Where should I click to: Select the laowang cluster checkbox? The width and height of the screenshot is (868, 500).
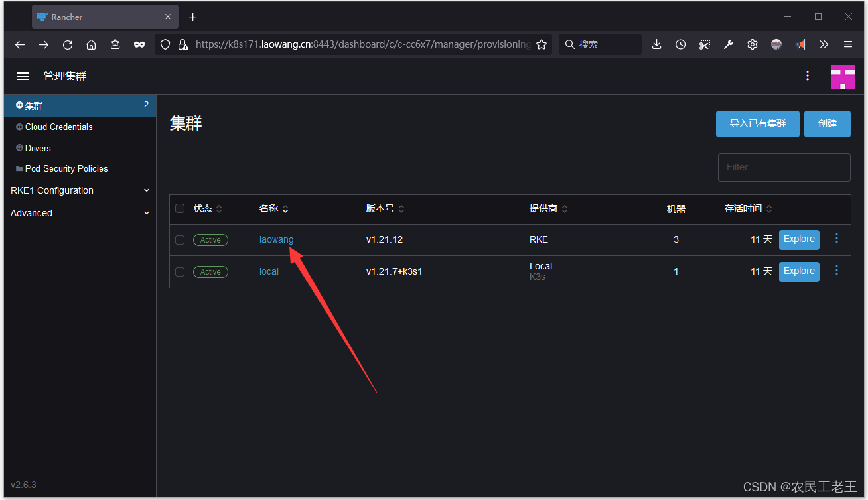point(180,239)
